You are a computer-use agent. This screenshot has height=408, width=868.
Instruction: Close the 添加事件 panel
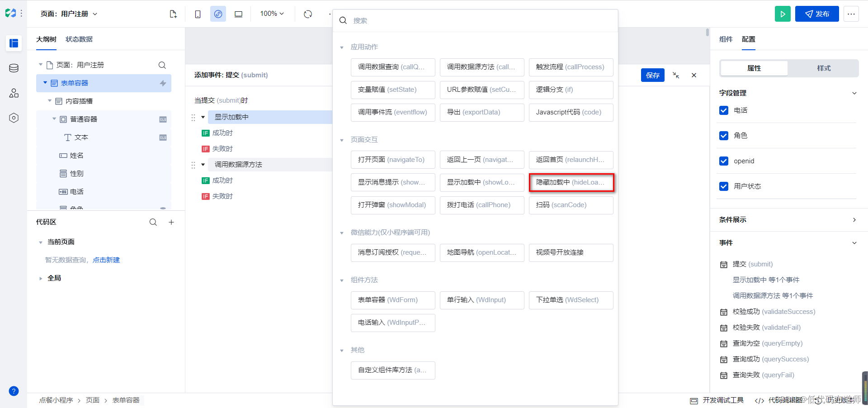(694, 75)
